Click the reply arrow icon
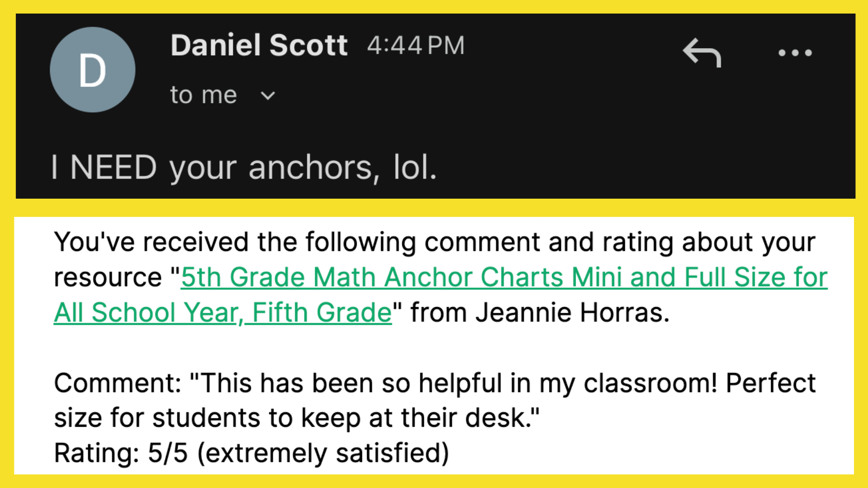The width and height of the screenshot is (868, 488). 702,52
